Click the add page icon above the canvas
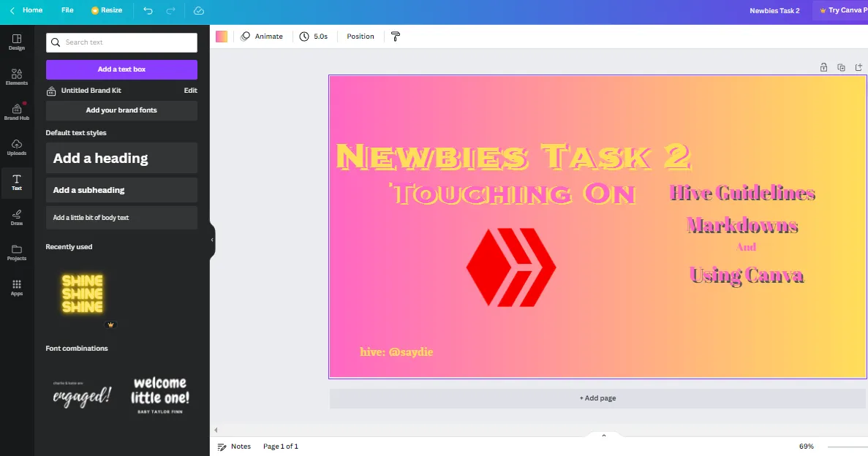 coord(858,67)
